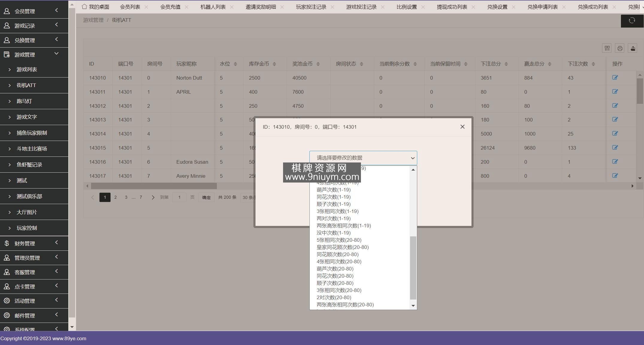
Task: Sort by 下注总分 column
Action: click(x=506, y=64)
